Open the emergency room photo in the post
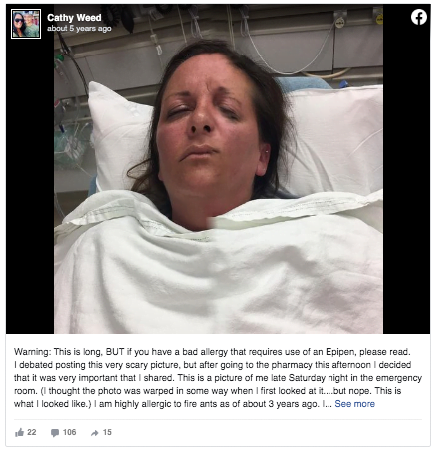This screenshot has width=436, height=452. coord(218,169)
